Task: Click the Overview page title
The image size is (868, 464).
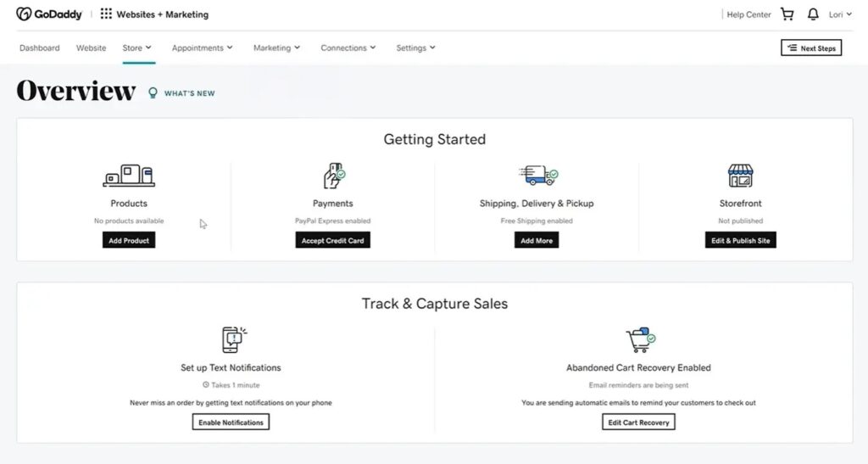Action: point(75,91)
